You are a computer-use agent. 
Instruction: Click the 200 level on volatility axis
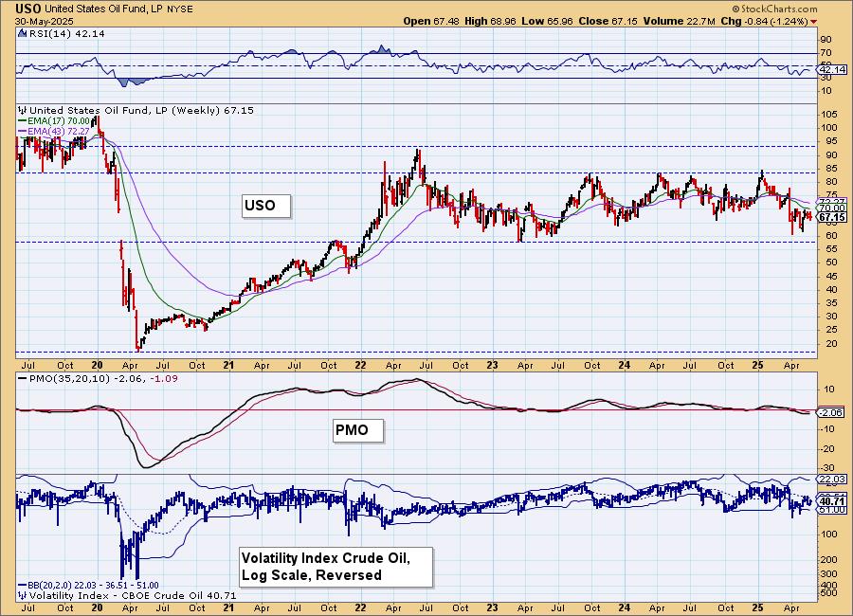click(828, 559)
